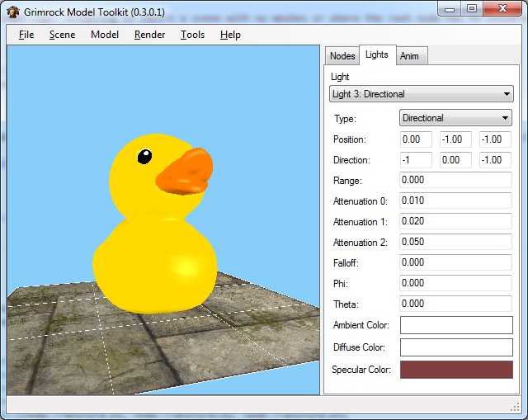Click the Range input field
The height and width of the screenshot is (420, 528).
point(455,180)
